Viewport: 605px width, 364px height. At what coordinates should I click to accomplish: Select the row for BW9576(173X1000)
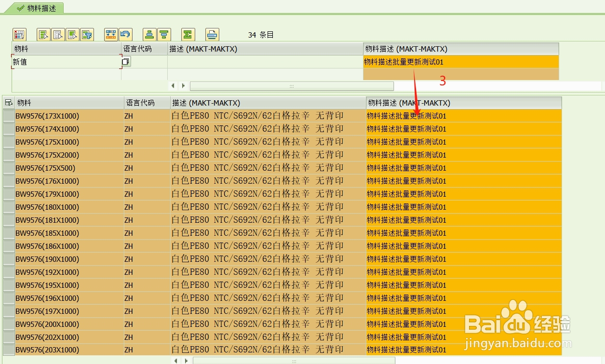pos(8,116)
